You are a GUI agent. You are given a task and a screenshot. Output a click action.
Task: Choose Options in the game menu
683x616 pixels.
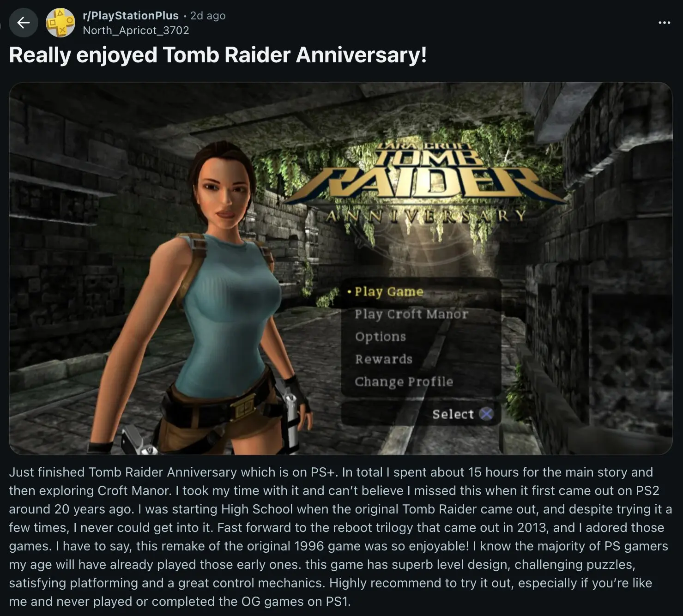(381, 337)
